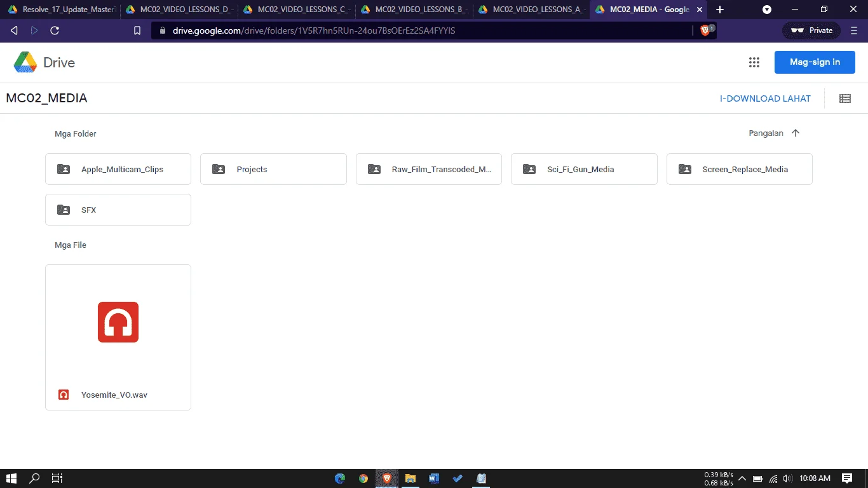This screenshot has width=868, height=488.
Task: Open Task View in the taskbar
Action: point(57,478)
